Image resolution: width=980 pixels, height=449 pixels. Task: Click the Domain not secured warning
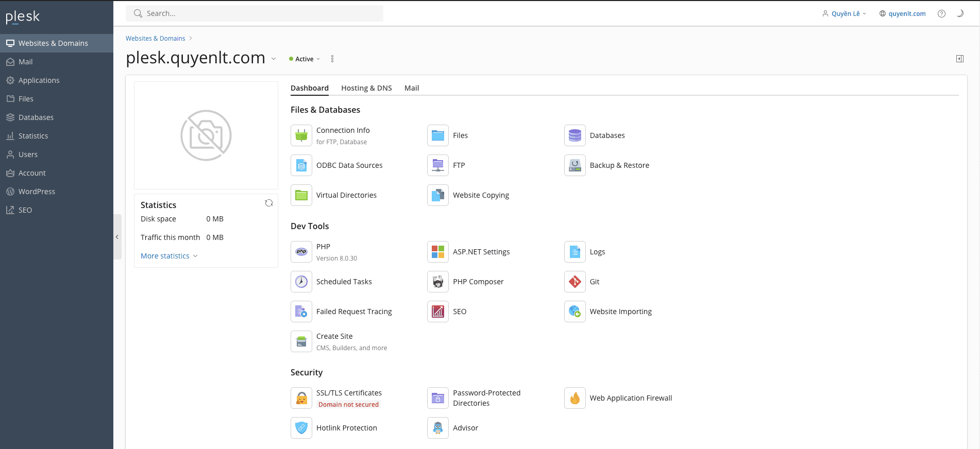pos(348,405)
